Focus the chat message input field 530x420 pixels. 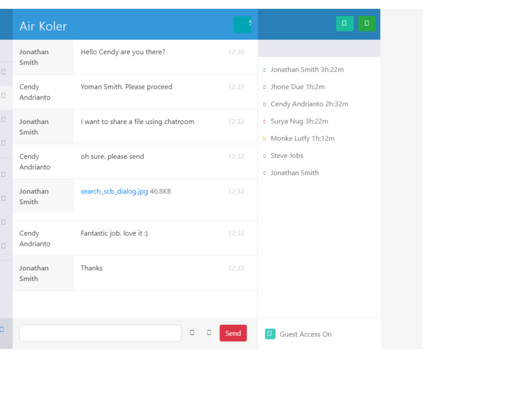coord(100,333)
